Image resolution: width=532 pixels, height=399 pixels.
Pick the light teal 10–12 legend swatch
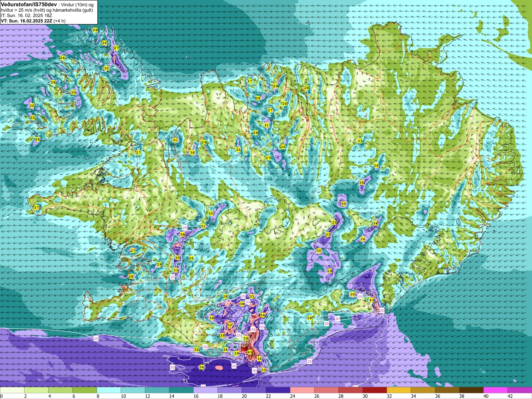coord(133,390)
